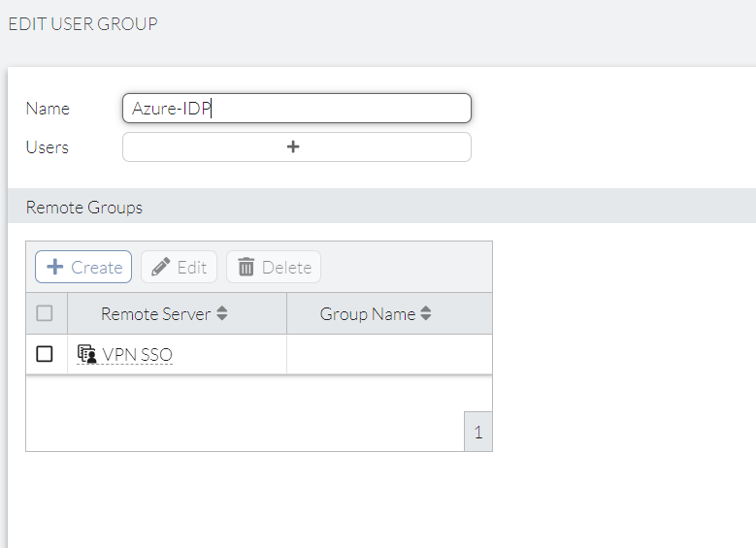Open the VPN SSO remote server entry
This screenshot has width=756, height=548.
(x=137, y=355)
